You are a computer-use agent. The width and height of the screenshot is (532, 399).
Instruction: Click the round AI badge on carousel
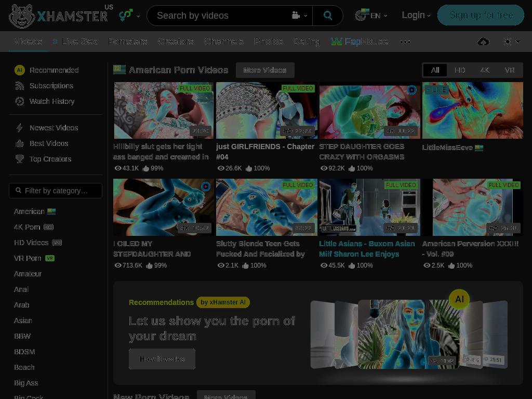coord(459,299)
